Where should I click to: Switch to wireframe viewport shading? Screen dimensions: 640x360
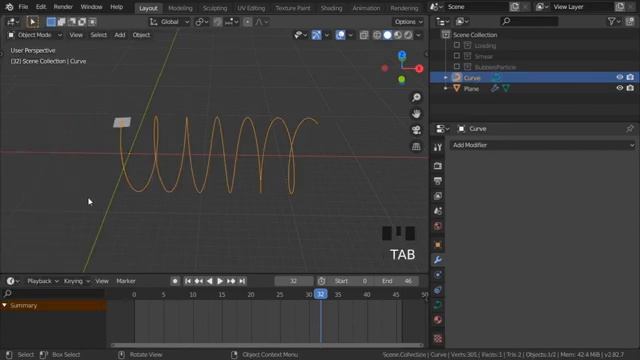pyautogui.click(x=377, y=35)
